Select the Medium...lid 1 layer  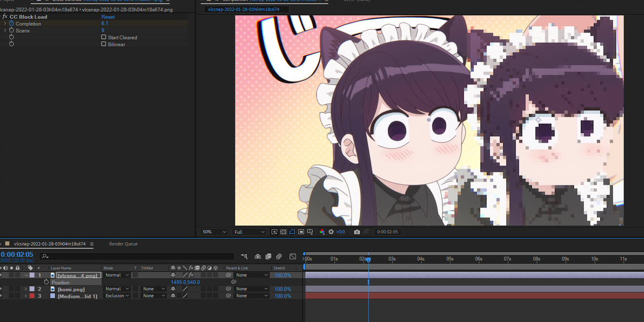coord(77,296)
